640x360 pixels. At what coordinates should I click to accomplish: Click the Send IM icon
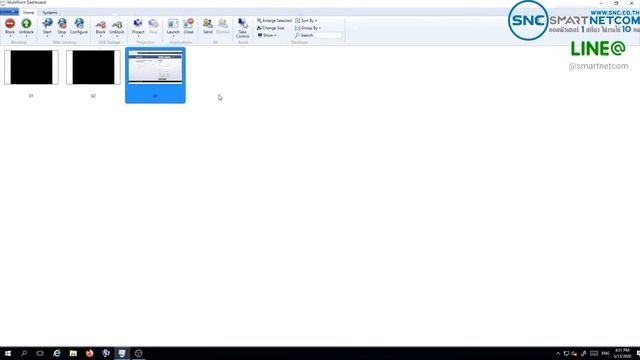pyautogui.click(x=208, y=24)
